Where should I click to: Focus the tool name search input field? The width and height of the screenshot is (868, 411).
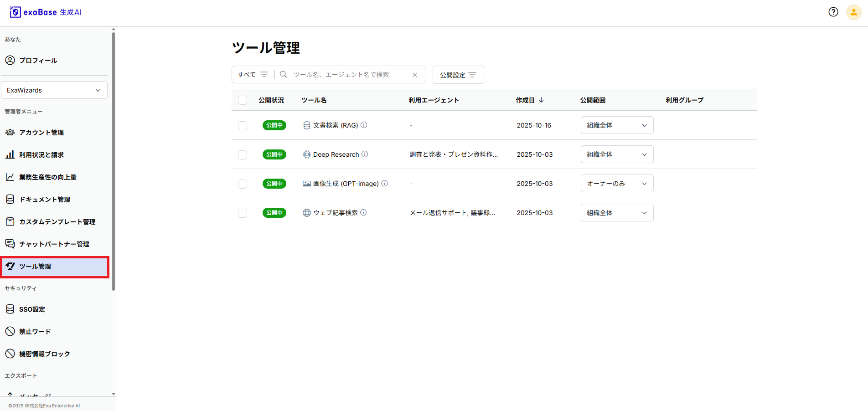350,75
